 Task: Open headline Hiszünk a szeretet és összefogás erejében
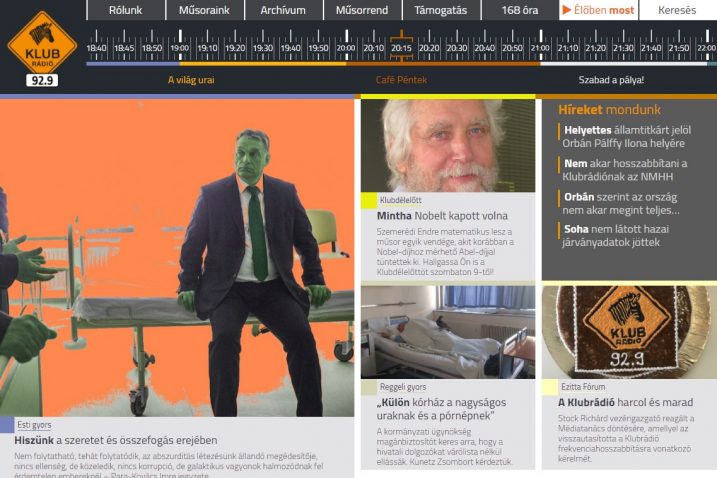coord(116,440)
